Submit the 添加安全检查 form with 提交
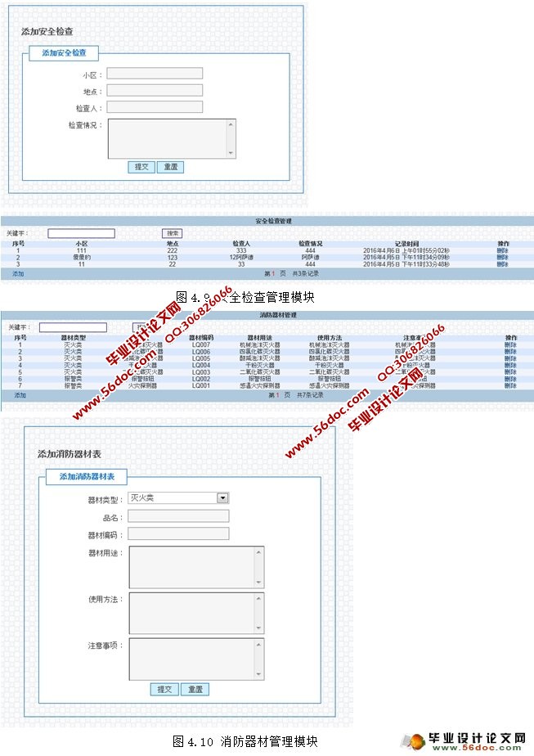This screenshot has height=756, width=534. pos(141,167)
